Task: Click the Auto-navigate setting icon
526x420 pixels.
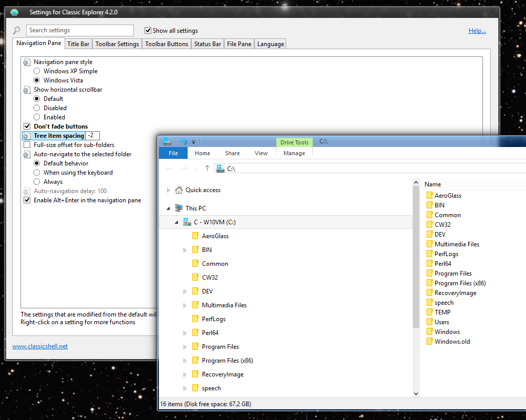Action: 27,154
